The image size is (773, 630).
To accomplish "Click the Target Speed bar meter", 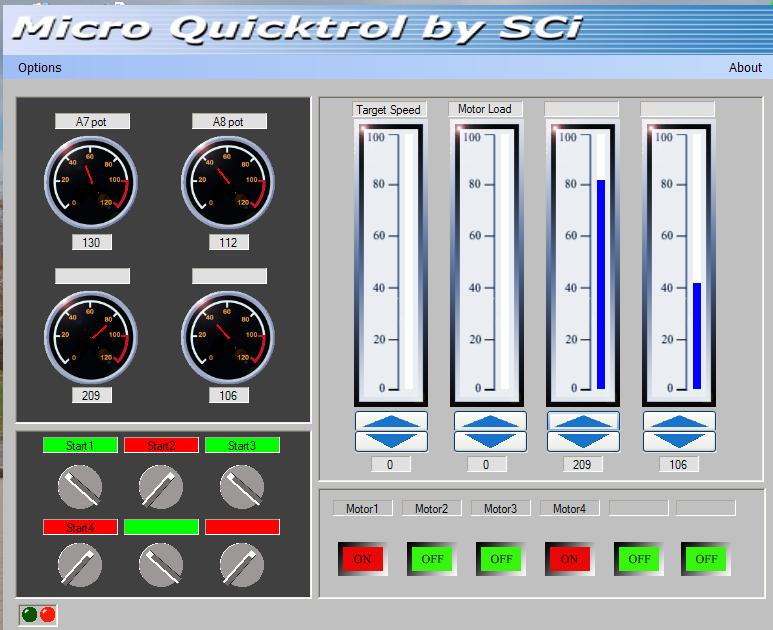I will [391, 265].
